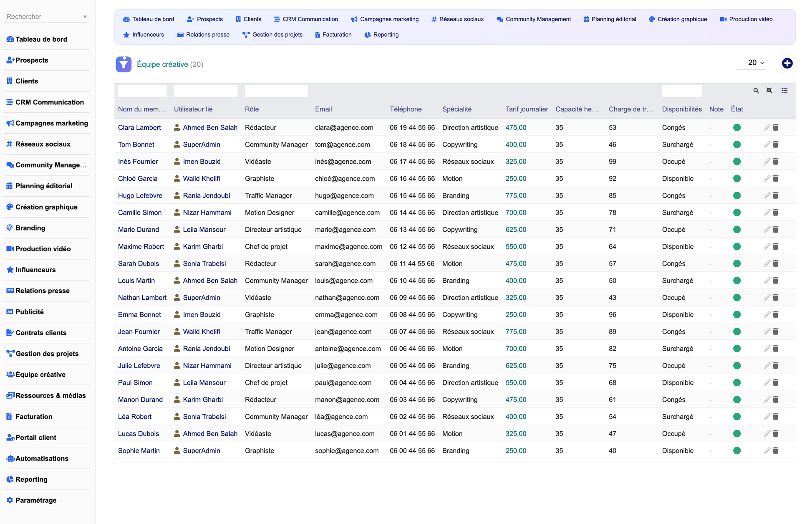Delete Léa Robert row with trash icon
812x524 pixels.
click(775, 417)
